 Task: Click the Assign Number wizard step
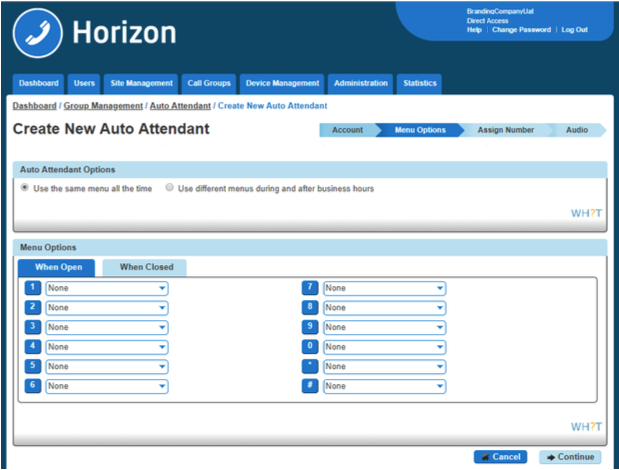click(x=506, y=130)
